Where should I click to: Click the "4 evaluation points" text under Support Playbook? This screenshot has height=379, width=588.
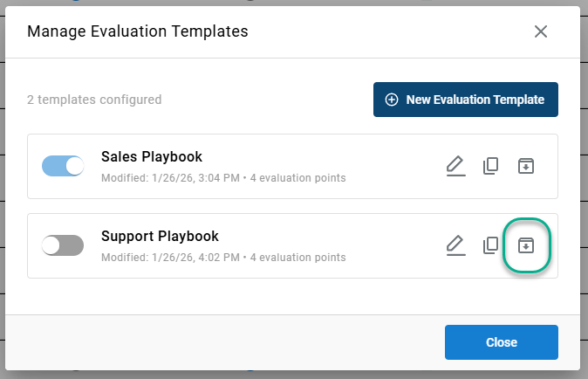(x=298, y=258)
